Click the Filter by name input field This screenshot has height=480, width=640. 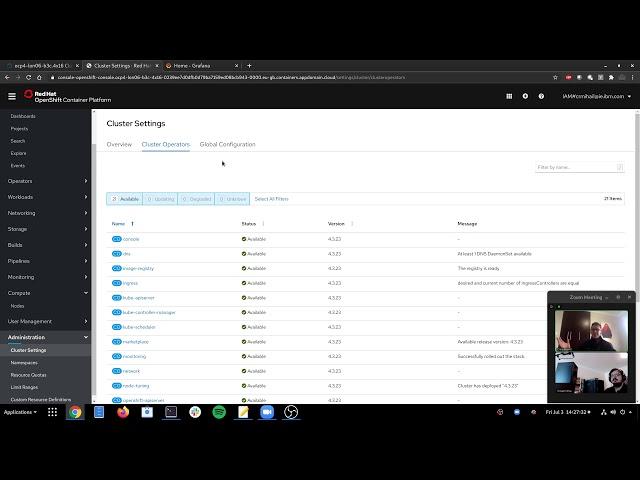coord(580,167)
